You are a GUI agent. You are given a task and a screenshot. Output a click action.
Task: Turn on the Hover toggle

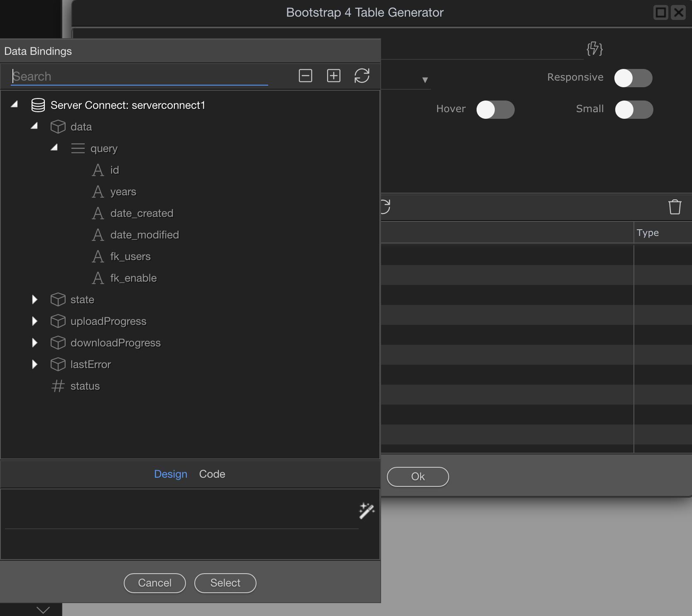pos(495,110)
